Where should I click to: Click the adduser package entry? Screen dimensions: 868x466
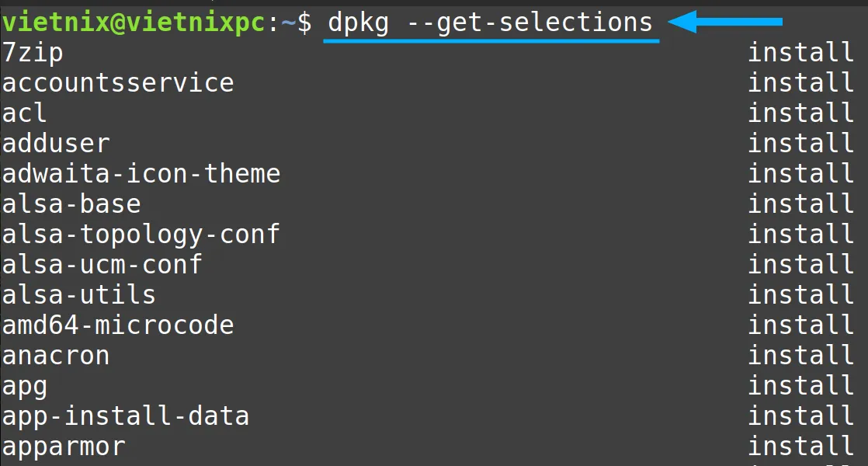click(x=56, y=144)
